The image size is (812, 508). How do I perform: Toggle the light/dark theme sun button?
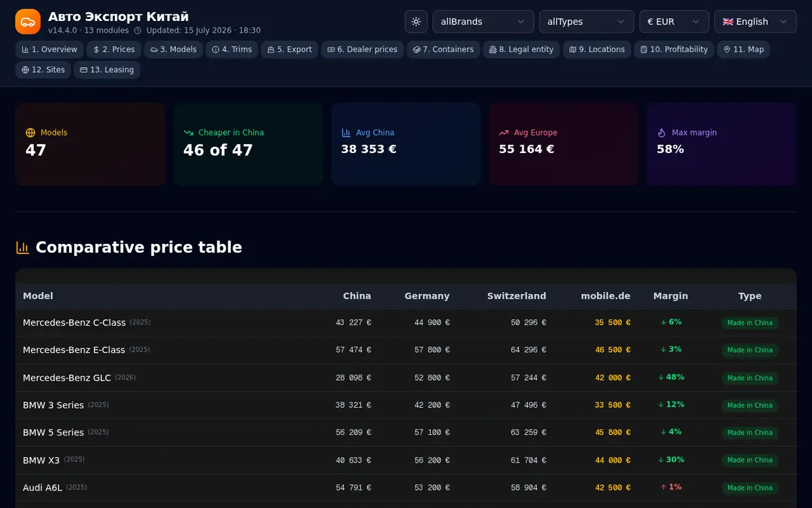click(416, 22)
